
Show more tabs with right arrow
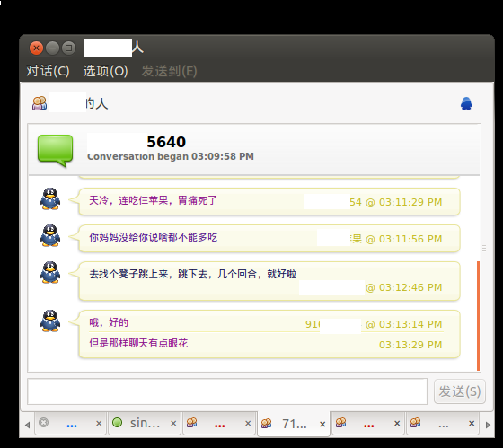tap(488, 425)
